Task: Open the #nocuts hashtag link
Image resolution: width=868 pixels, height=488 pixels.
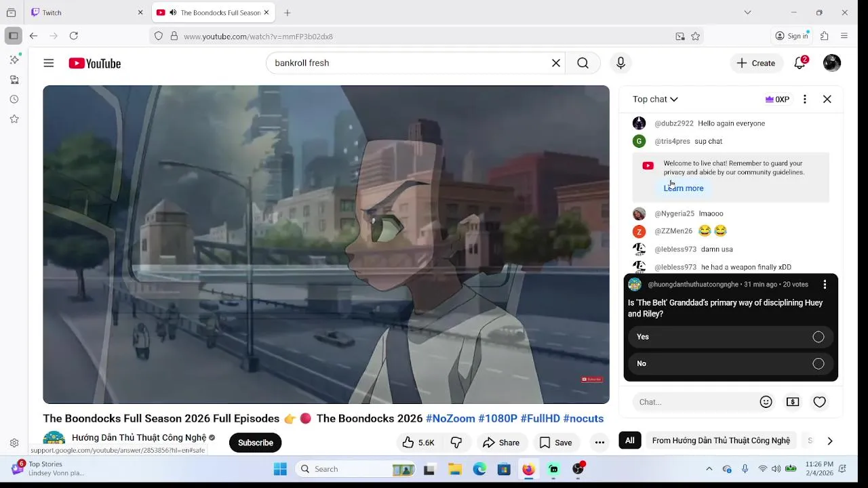Action: (x=583, y=418)
